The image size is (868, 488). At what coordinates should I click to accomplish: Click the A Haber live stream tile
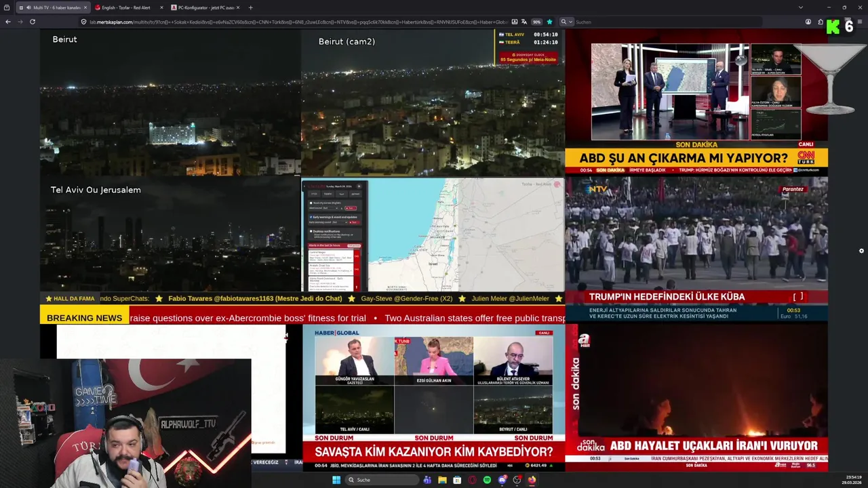(x=696, y=398)
